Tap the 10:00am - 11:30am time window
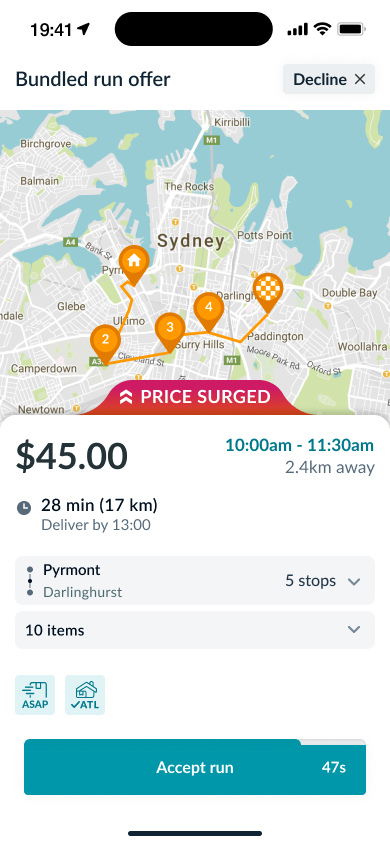The width and height of the screenshot is (390, 844). pos(300,445)
